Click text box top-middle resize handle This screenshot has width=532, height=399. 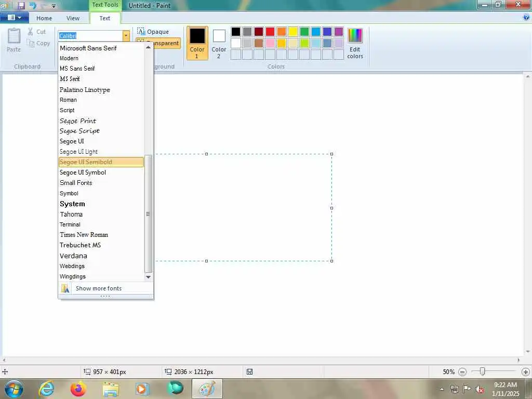coord(207,154)
